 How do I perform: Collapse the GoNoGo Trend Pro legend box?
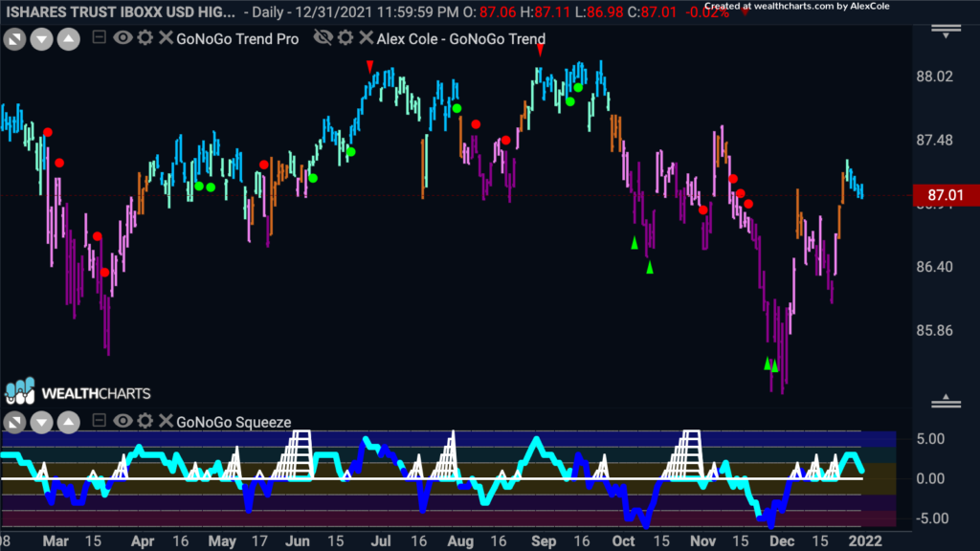tap(99, 37)
